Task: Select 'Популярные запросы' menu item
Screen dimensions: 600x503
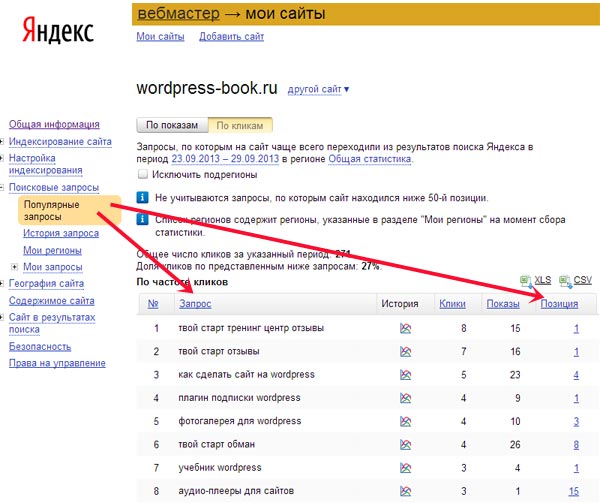Action: [70, 210]
